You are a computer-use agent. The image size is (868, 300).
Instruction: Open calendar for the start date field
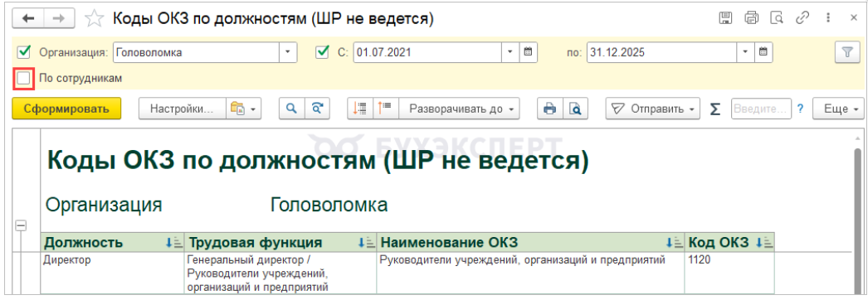point(528,52)
